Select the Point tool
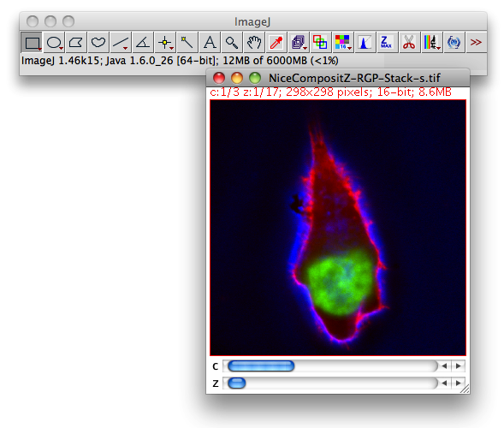 165,42
